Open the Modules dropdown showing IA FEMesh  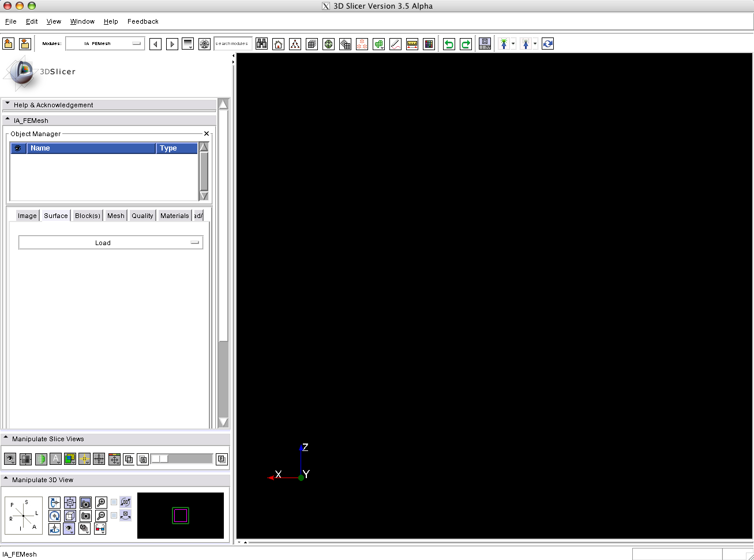pos(104,44)
